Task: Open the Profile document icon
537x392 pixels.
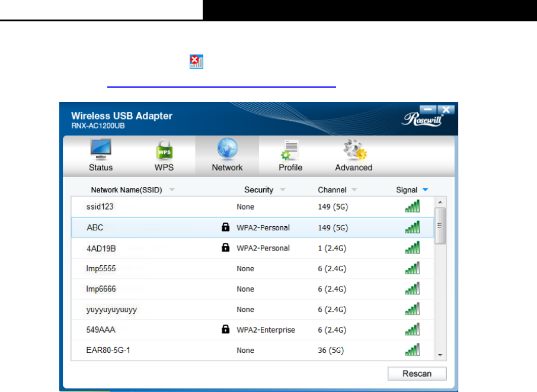Action: pos(290,150)
